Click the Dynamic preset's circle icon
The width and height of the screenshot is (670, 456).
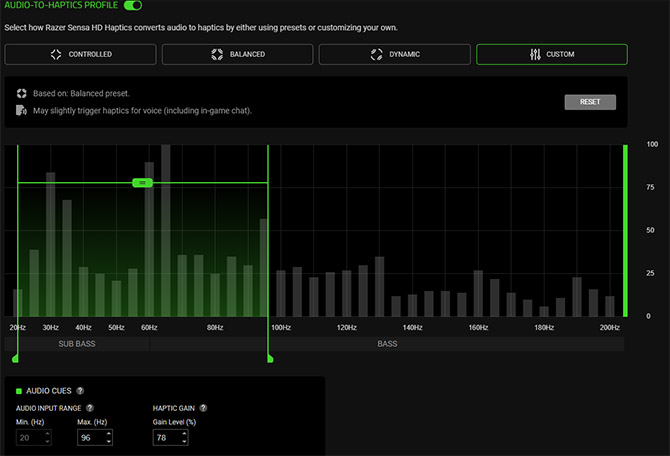[376, 54]
